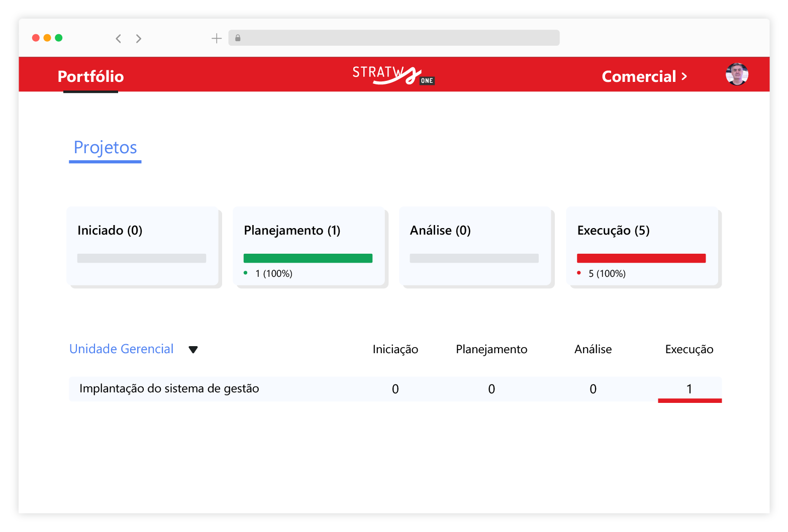Click the browser forward arrow
This screenshot has height=532, width=788.
click(139, 39)
